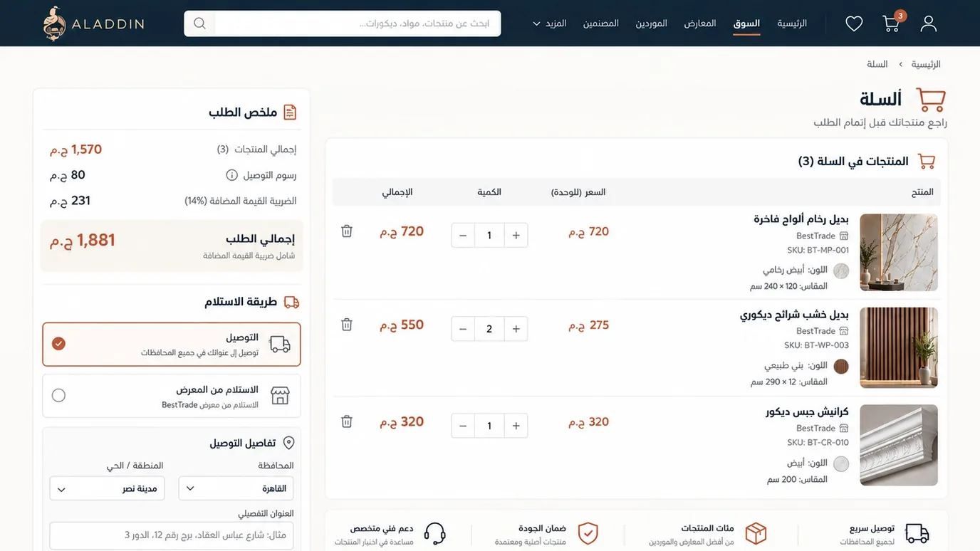Click الرئيسية breadcrumb link
This screenshot has width=980, height=551.
926,64
